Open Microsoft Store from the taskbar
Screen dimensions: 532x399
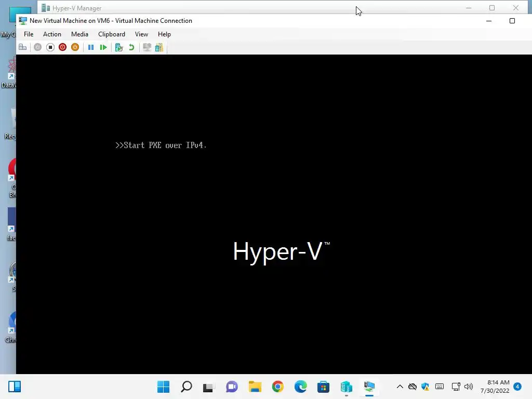coord(323,387)
